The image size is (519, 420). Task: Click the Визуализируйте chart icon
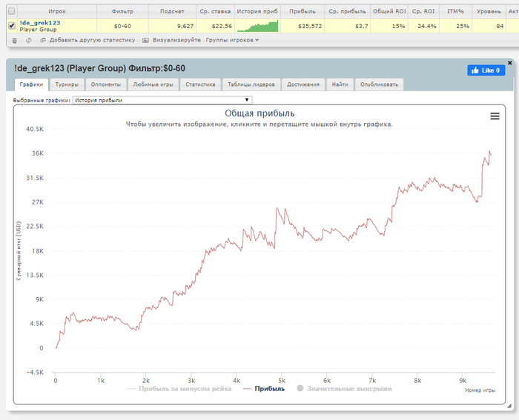(145, 40)
